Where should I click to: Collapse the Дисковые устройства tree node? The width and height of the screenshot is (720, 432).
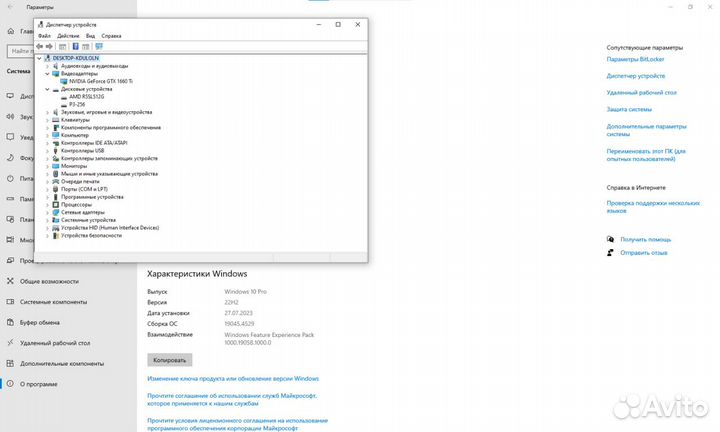click(x=47, y=88)
